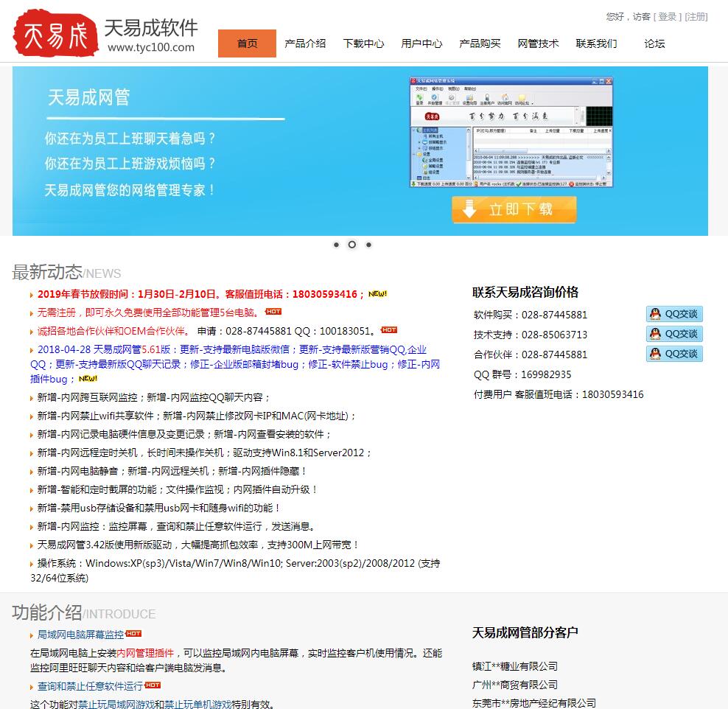
Task: Click NEW badge after 春节放假 news
Action: (377, 293)
